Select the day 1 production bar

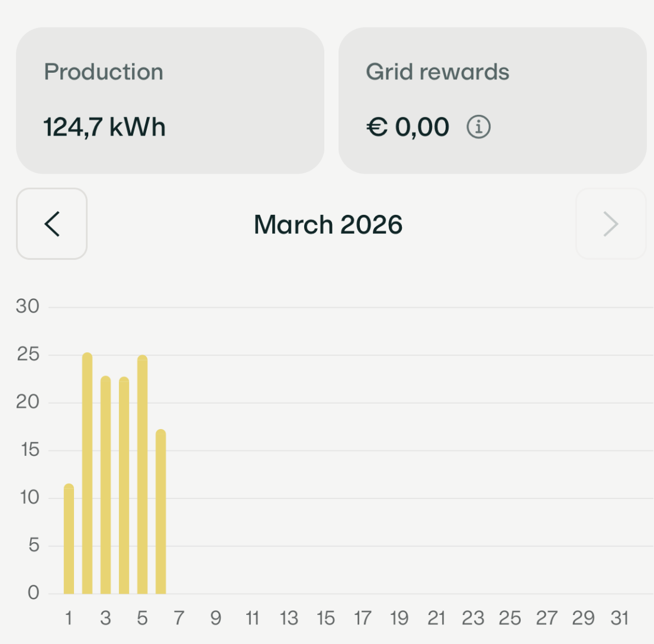click(x=69, y=539)
